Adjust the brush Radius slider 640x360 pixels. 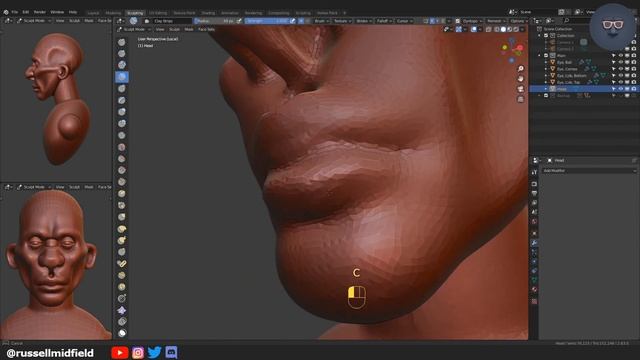215,21
